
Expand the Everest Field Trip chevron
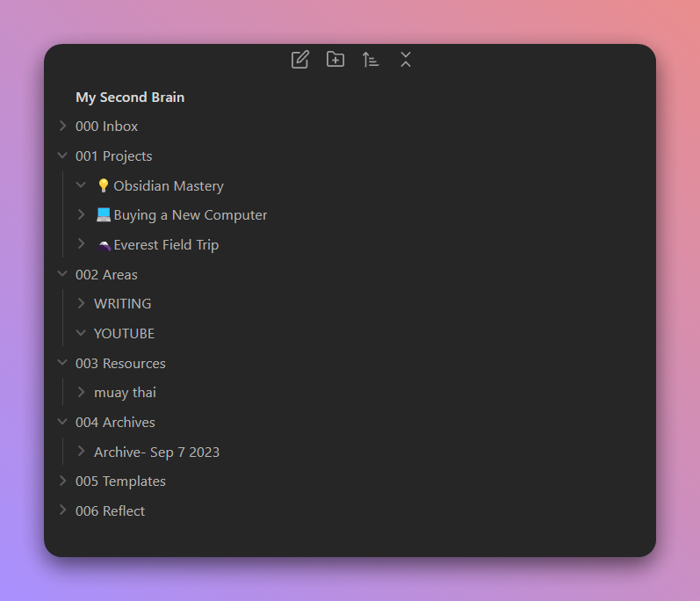click(x=82, y=243)
